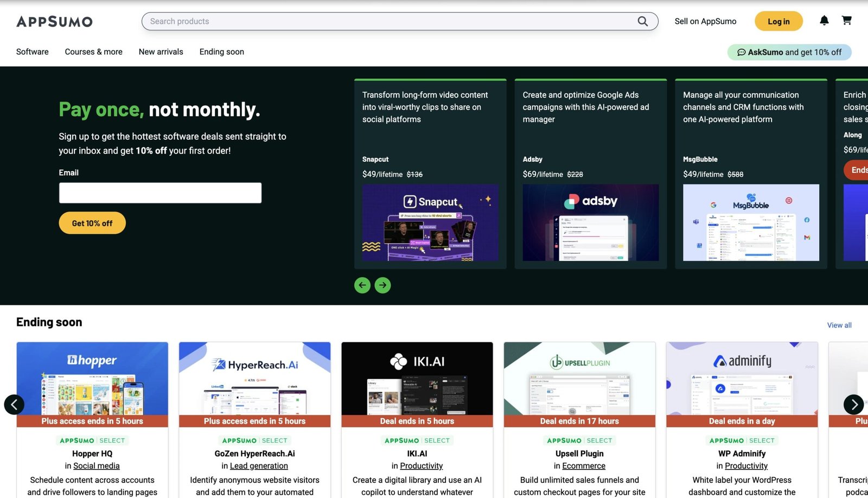Click the MsgBubble product name
Image resolution: width=868 pixels, height=498 pixels.
tap(700, 159)
